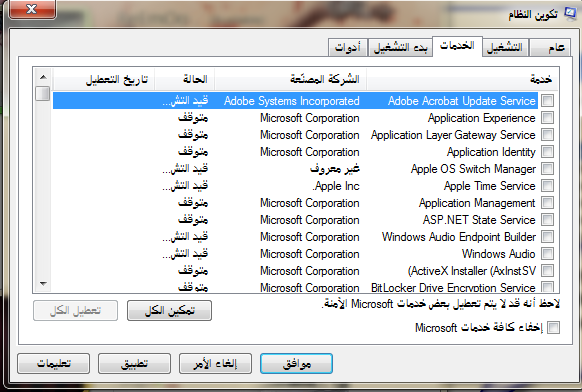Select Apple Time Service row text

[490, 186]
